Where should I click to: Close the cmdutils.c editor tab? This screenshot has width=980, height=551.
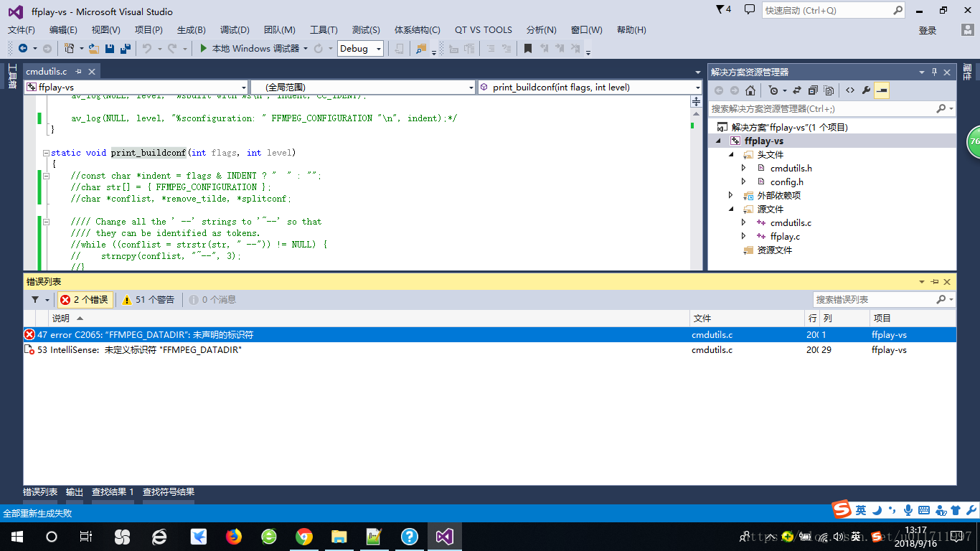pos(92,72)
